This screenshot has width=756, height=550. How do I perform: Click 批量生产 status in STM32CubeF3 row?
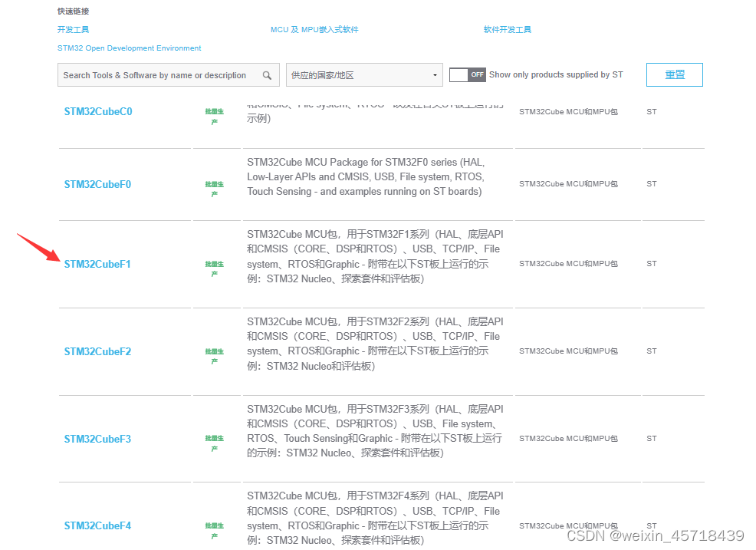(215, 443)
